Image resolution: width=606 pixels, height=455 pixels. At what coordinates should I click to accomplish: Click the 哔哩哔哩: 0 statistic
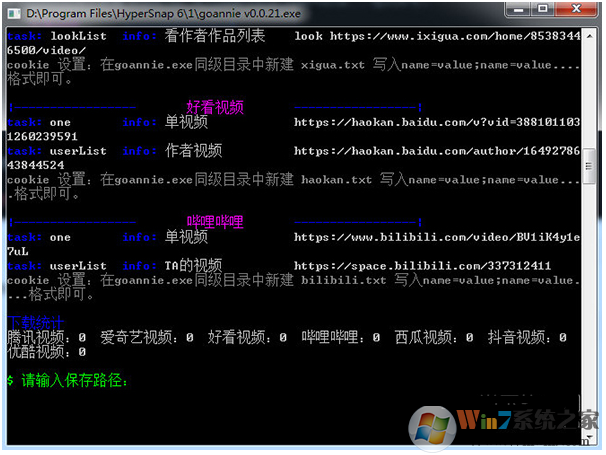(341, 337)
